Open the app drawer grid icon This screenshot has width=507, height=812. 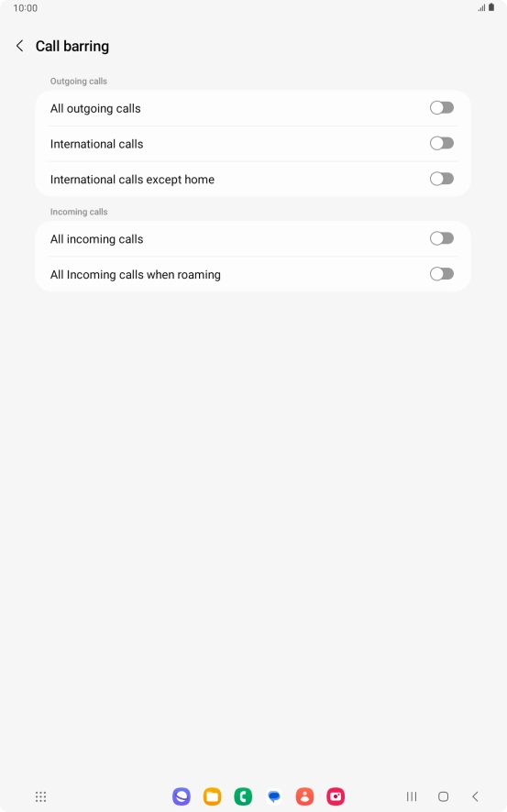click(41, 796)
